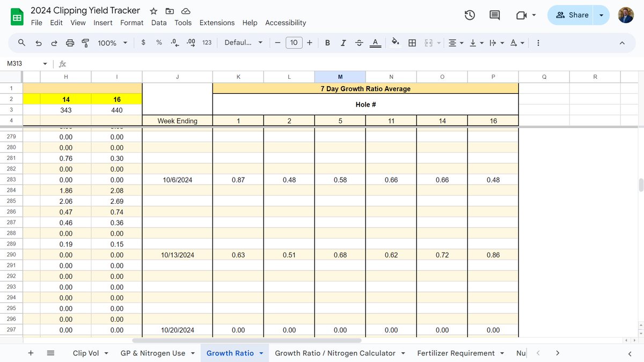Open the Data menu
The image size is (644, 362).
pos(159,23)
